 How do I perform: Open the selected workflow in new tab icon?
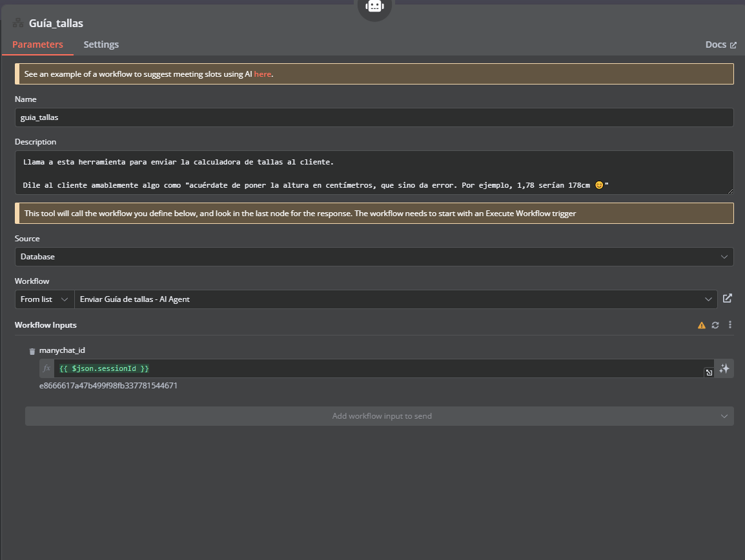click(727, 298)
